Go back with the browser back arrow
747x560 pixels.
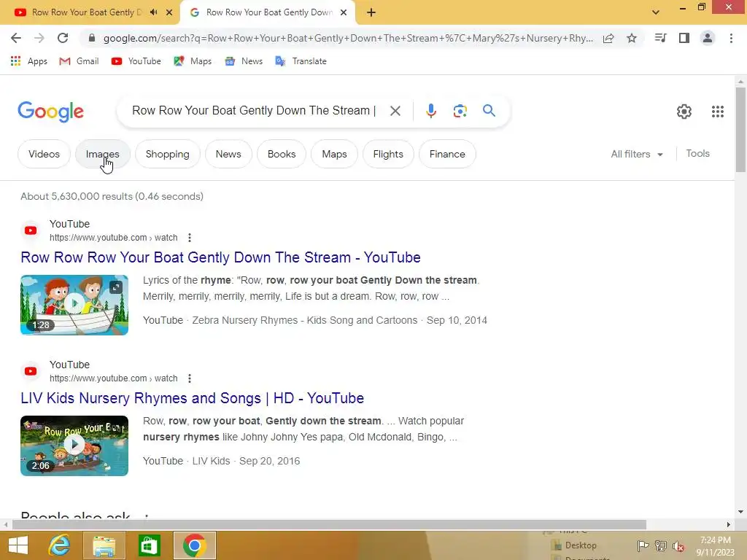[16, 38]
